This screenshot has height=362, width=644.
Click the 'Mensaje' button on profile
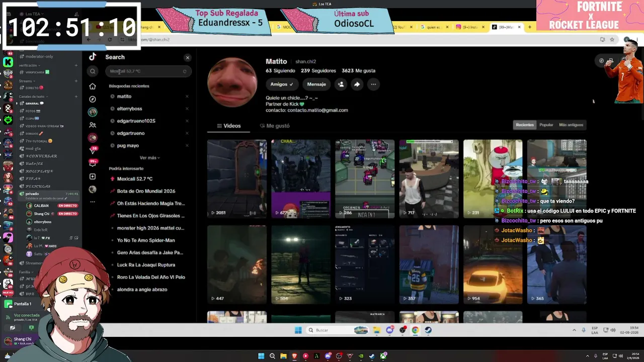click(x=316, y=84)
